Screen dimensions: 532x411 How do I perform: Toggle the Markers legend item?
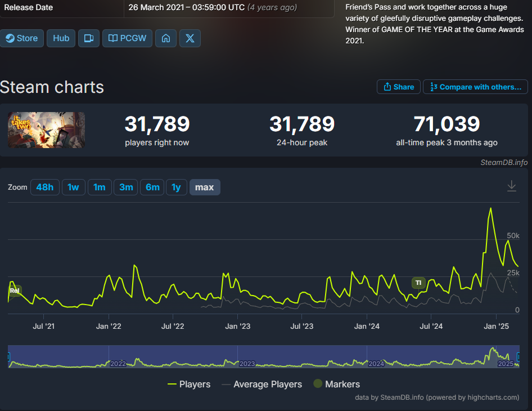(x=336, y=384)
